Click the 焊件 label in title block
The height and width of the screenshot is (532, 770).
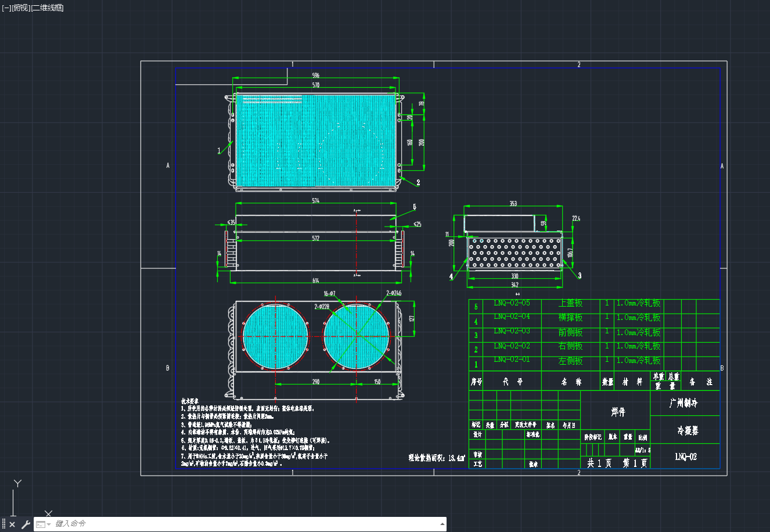618,412
